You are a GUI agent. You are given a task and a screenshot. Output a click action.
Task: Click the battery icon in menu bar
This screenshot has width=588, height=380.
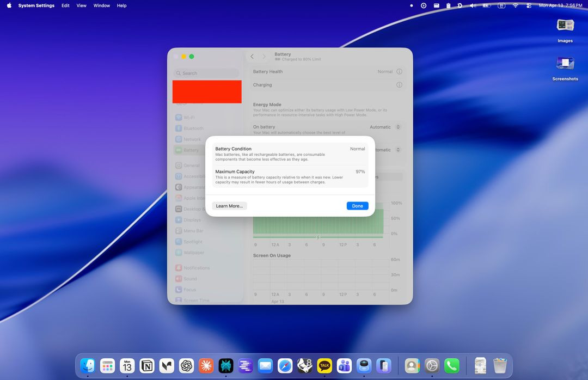coord(486,5)
